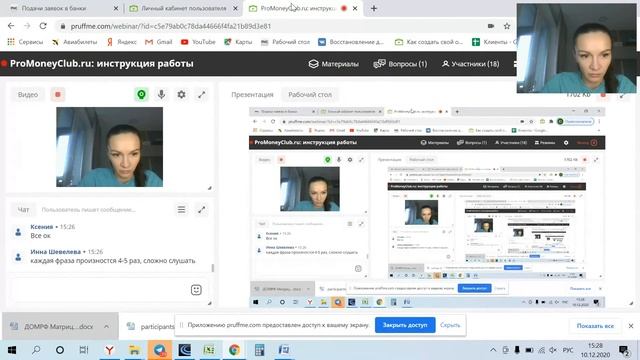This screenshot has height=360, width=640.
Task: Open the notification center icon
Action: click(624, 350)
